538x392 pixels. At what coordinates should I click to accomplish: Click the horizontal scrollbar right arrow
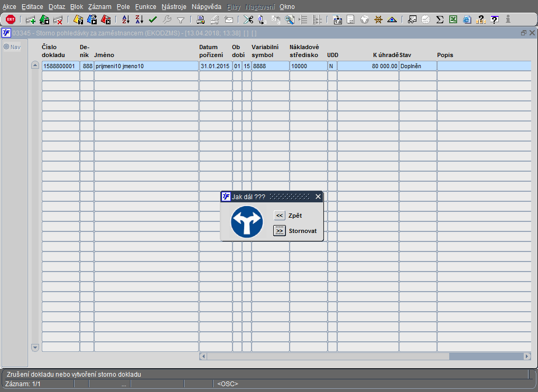(527, 356)
